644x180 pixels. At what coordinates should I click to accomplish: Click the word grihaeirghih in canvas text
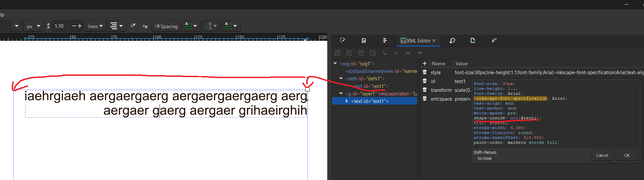pos(273,111)
